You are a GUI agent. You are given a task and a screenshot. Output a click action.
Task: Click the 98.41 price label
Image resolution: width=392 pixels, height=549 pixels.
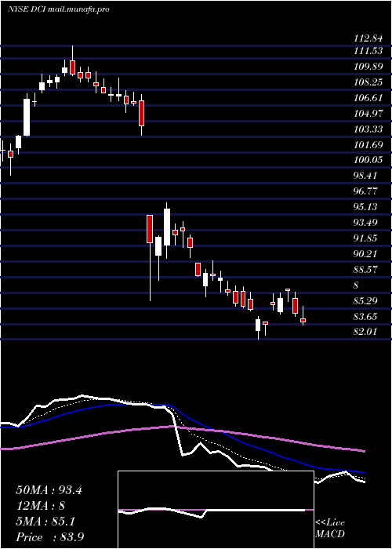pos(365,176)
